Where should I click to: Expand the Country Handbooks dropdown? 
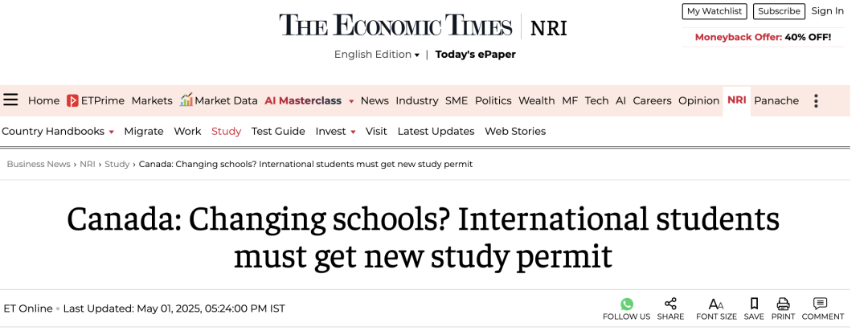click(x=58, y=131)
